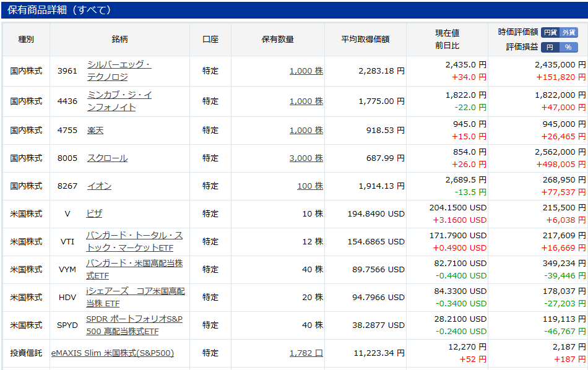This screenshot has height=370, width=588.
Task: Select the 銘柄 column header
Action: tap(119, 39)
